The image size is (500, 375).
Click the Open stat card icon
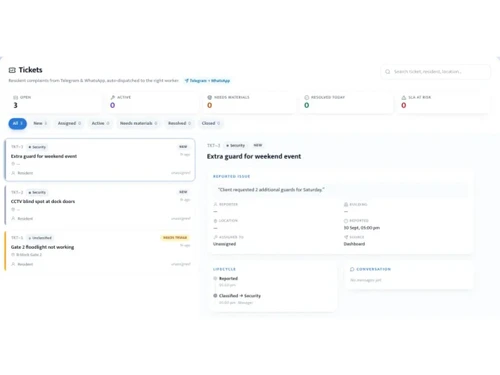pos(15,97)
